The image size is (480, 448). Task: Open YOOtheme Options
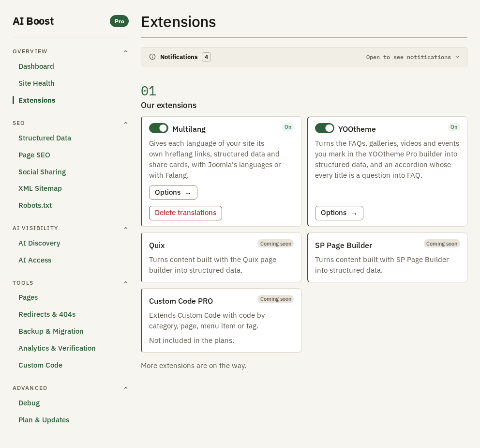339,213
